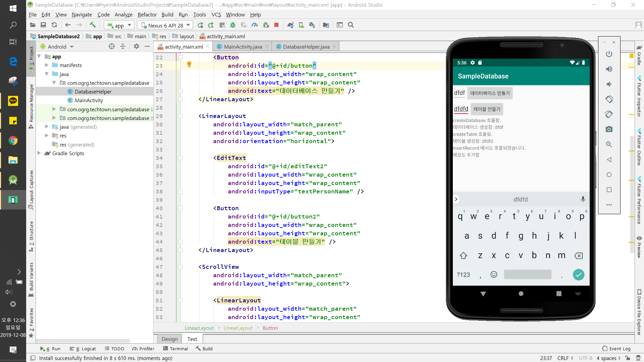Click the Search Everywhere magnifier icon
This screenshot has width=644, height=362.
[351, 25]
